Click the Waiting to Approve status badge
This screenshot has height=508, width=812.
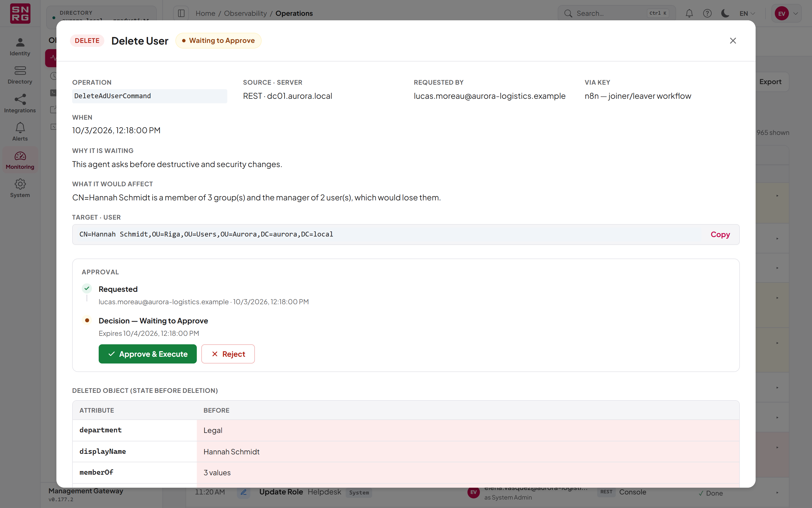pyautogui.click(x=219, y=41)
